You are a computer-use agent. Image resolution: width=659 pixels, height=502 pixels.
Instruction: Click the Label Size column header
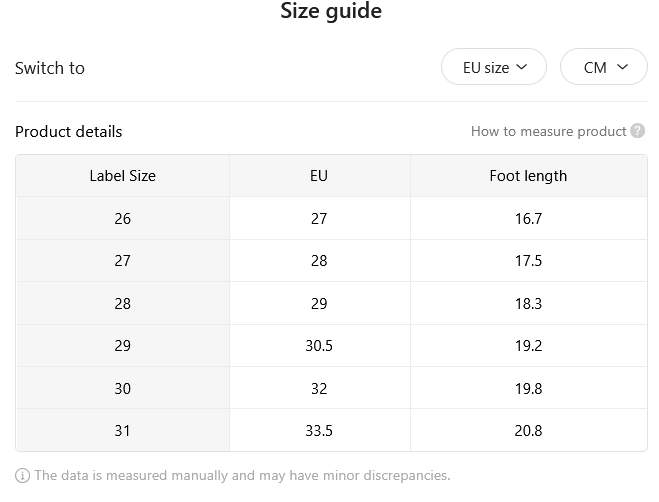[123, 176]
